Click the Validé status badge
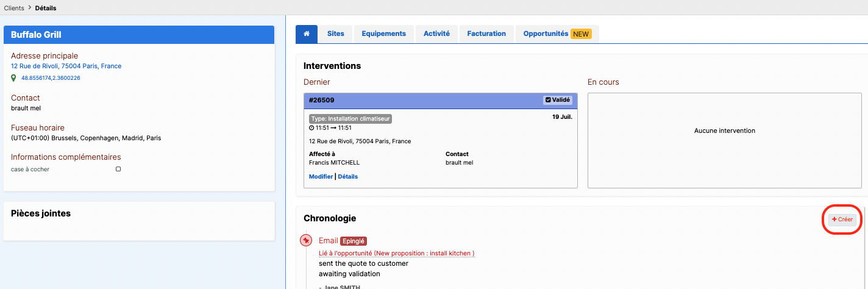This screenshot has height=289, width=868. point(558,100)
